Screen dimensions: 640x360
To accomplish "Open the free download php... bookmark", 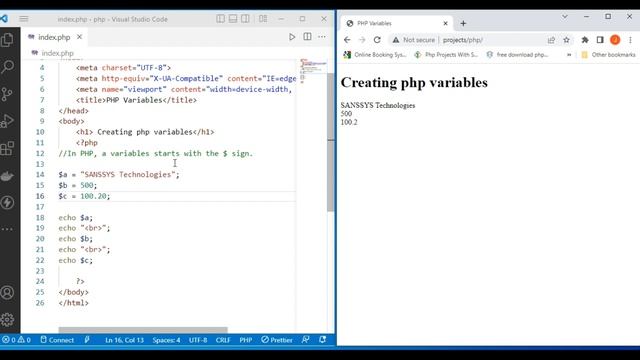I will pos(517,54).
